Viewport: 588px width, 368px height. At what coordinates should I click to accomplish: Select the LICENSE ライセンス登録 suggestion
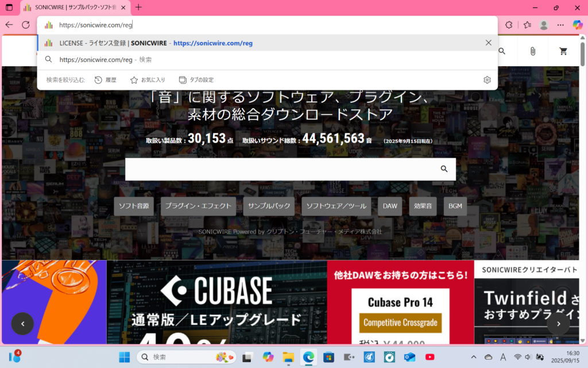pos(155,43)
